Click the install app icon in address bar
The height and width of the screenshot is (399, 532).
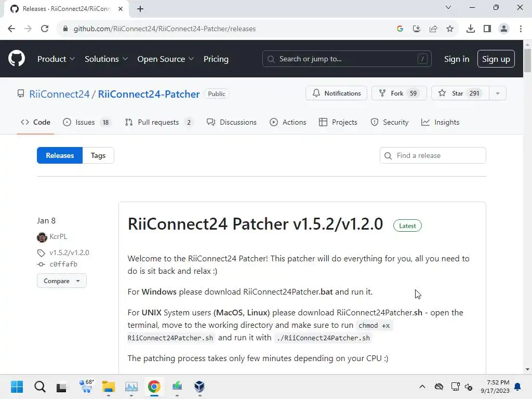[416, 29]
